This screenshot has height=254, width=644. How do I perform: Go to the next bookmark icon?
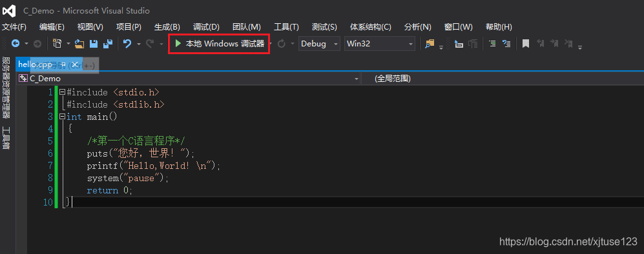tap(554, 43)
